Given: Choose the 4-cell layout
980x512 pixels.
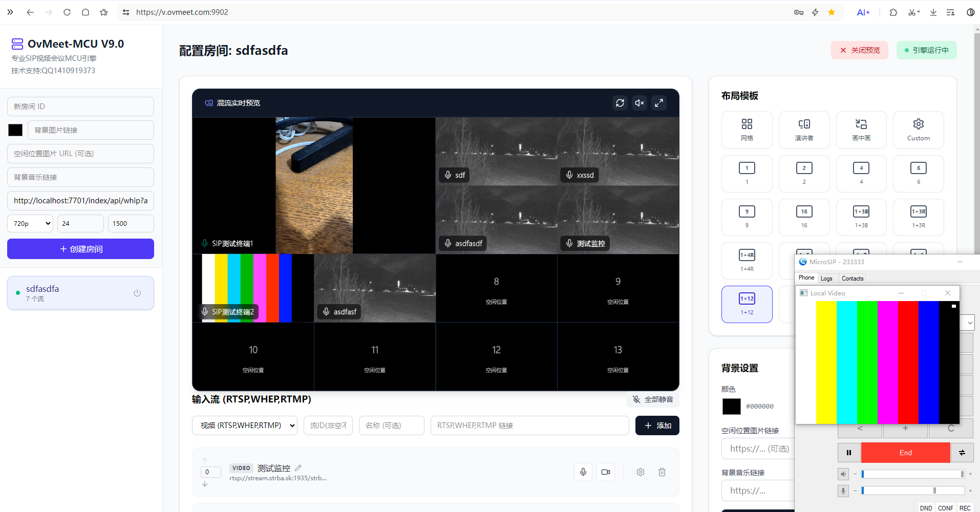Looking at the screenshot, I should (861, 174).
